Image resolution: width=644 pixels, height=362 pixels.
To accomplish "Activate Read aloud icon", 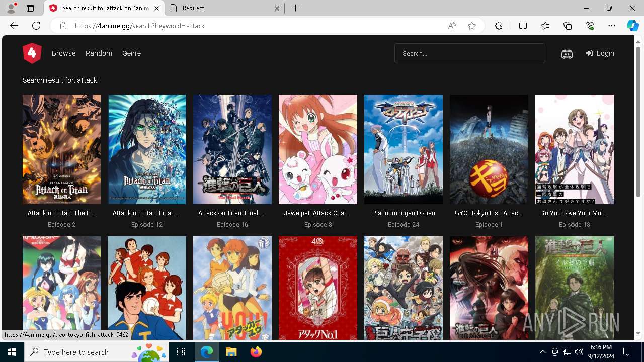I will (x=452, y=26).
